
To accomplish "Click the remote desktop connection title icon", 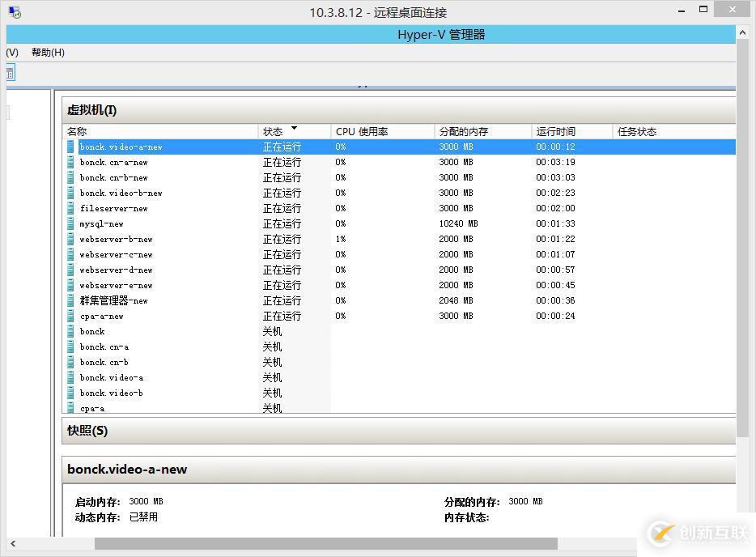I will 15,12.
